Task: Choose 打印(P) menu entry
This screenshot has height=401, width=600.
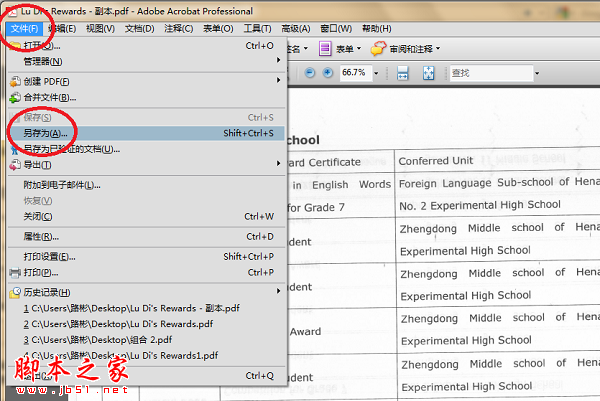Action: (x=146, y=272)
